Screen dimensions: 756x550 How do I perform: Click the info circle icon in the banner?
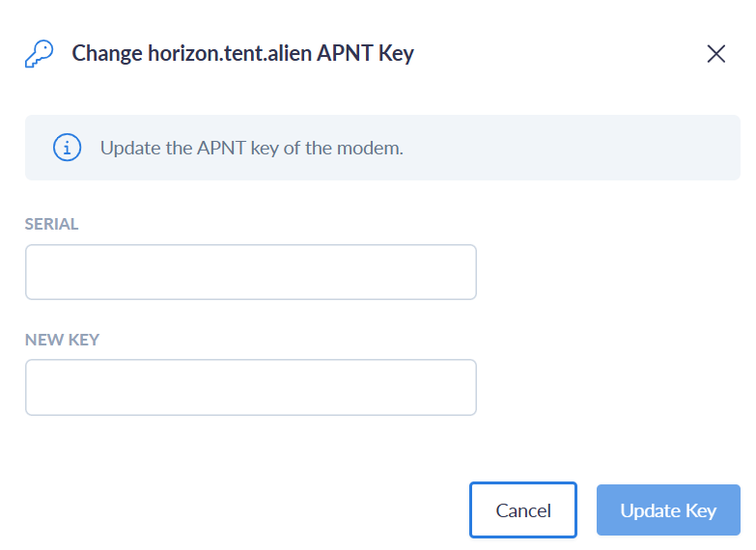(67, 148)
